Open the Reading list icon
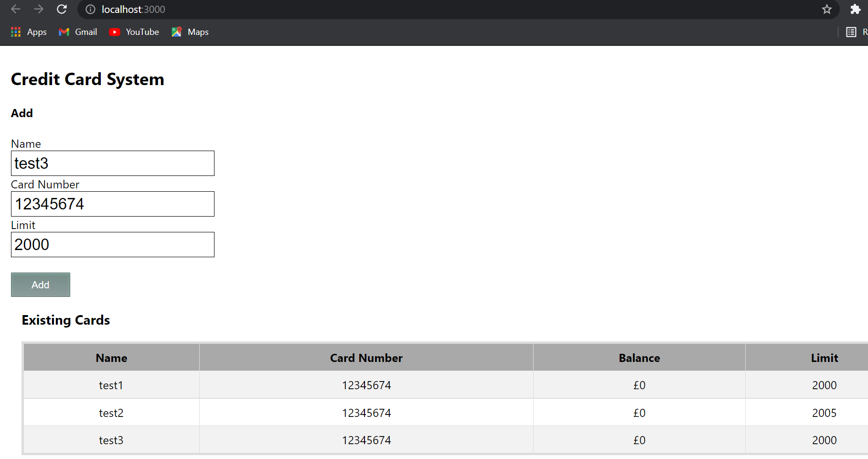 (x=851, y=32)
